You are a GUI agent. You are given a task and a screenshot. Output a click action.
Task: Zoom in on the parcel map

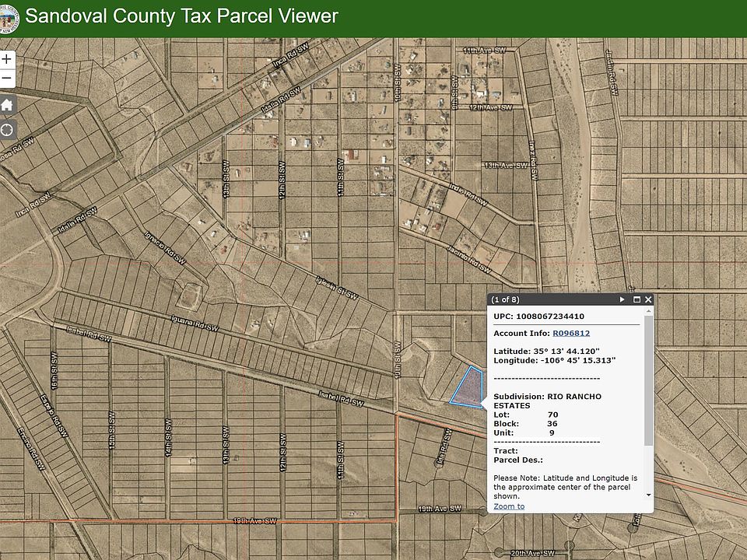tap(7, 60)
